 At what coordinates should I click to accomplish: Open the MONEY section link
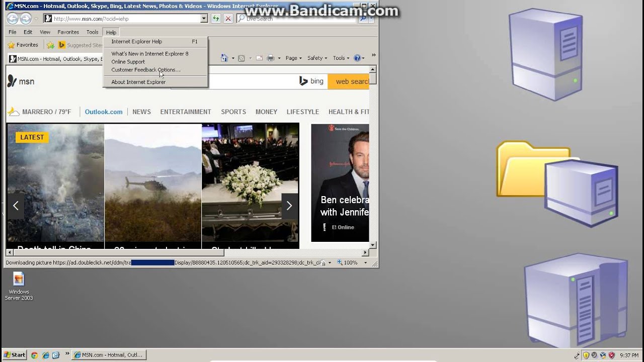[x=266, y=112]
